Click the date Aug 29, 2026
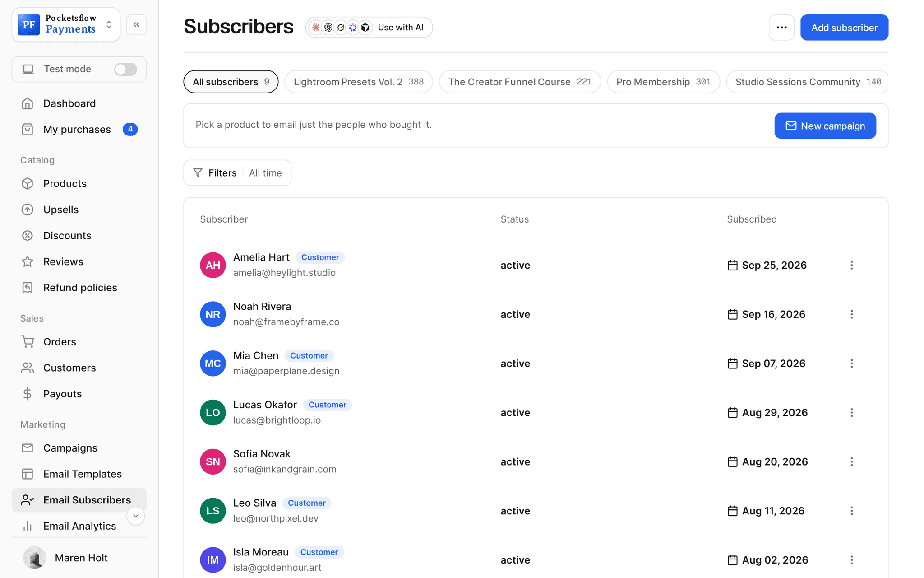 tap(775, 413)
